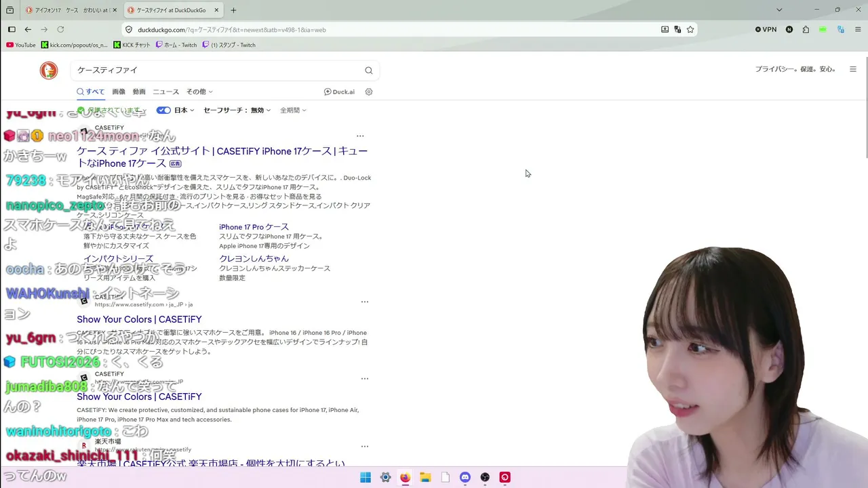Open the search settings gear icon

369,91
